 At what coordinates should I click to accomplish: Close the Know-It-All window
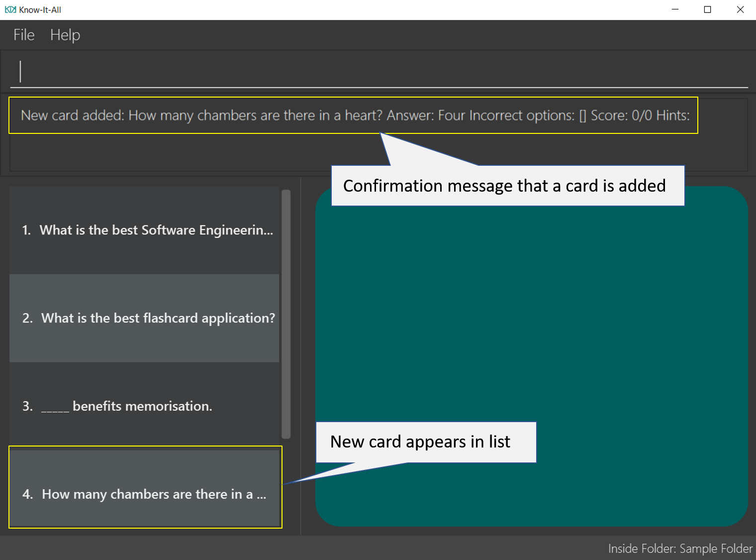tap(740, 9)
